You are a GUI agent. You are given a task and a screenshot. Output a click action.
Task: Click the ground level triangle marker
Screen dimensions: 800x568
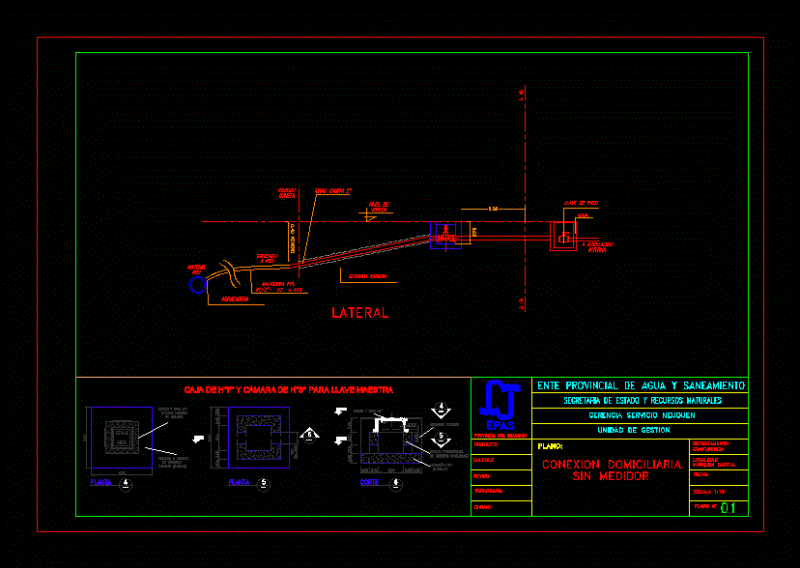tap(370, 217)
